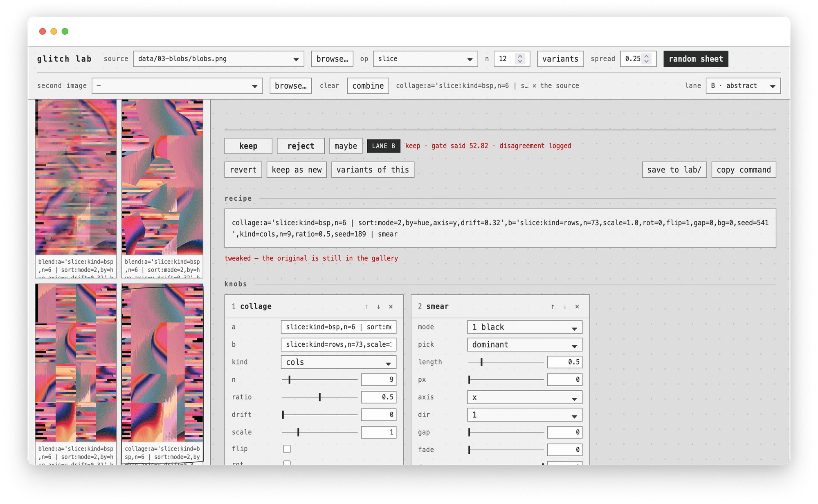This screenshot has height=504, width=818.
Task: Generate variants of this
Action: coord(373,170)
